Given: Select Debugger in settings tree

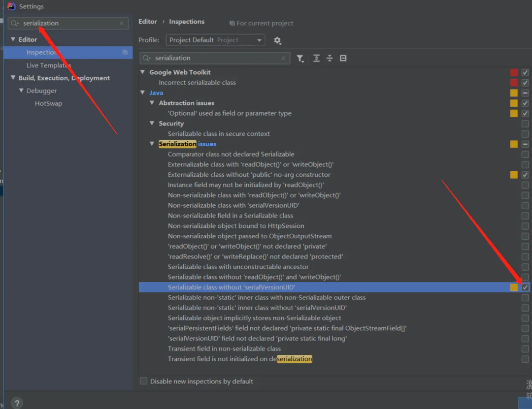Looking at the screenshot, I should pyautogui.click(x=41, y=91).
